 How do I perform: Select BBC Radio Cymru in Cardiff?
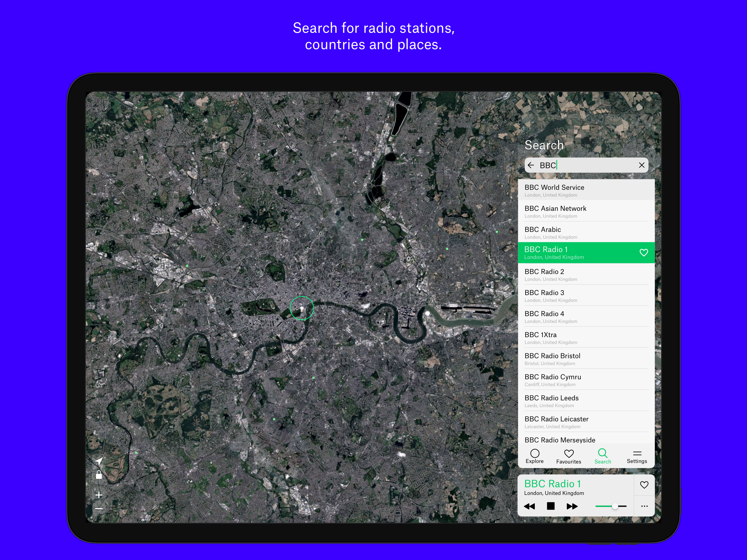click(586, 380)
